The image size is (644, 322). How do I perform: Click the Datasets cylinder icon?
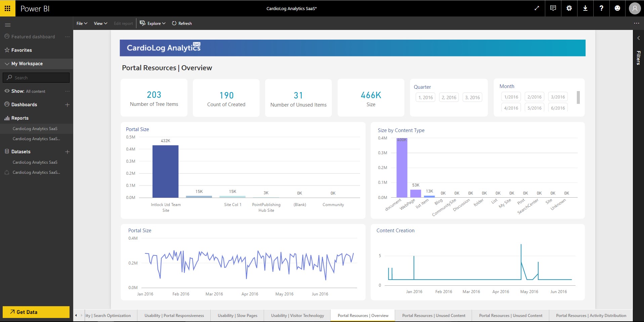[x=7, y=152]
